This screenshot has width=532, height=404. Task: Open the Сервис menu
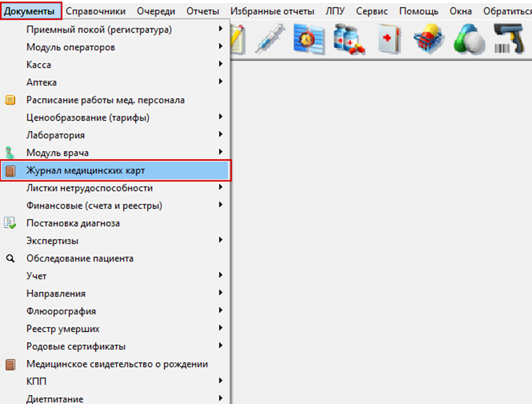pos(371,11)
